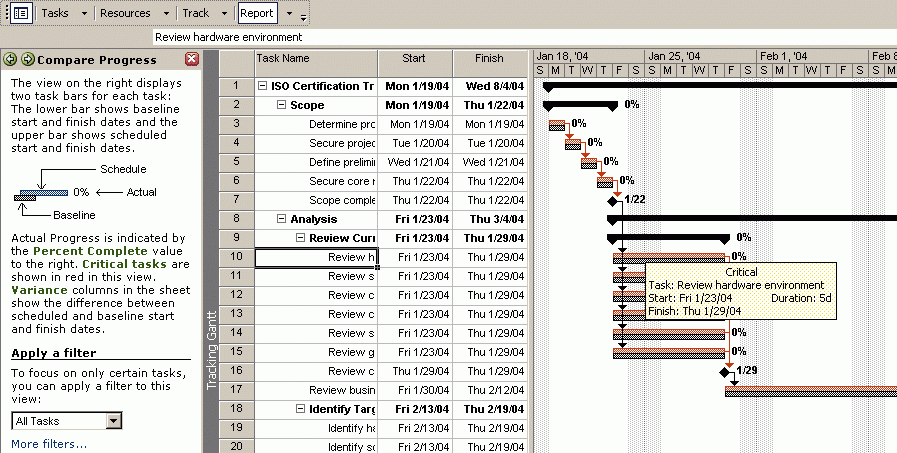Click the Report guide button
897x453 pixels.
coord(257,13)
